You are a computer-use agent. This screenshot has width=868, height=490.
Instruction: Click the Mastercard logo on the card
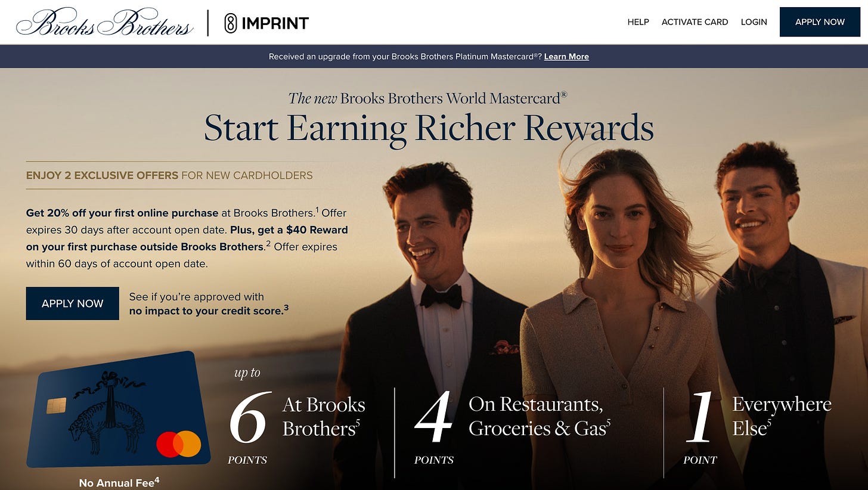coord(179,444)
